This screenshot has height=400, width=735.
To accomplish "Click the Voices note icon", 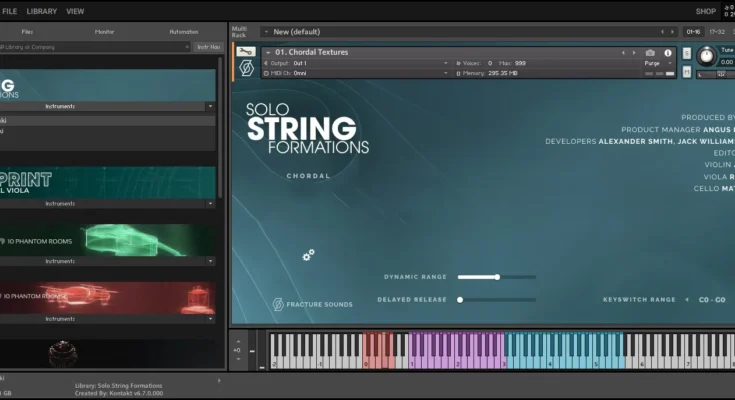I will [x=458, y=63].
